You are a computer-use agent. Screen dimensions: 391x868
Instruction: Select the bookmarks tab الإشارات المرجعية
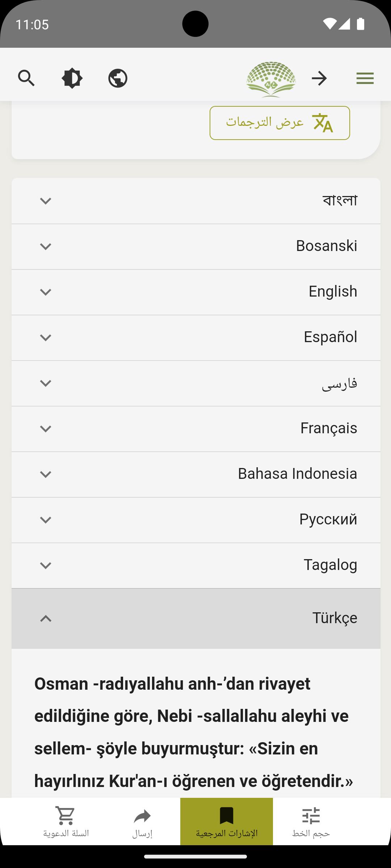click(x=227, y=822)
